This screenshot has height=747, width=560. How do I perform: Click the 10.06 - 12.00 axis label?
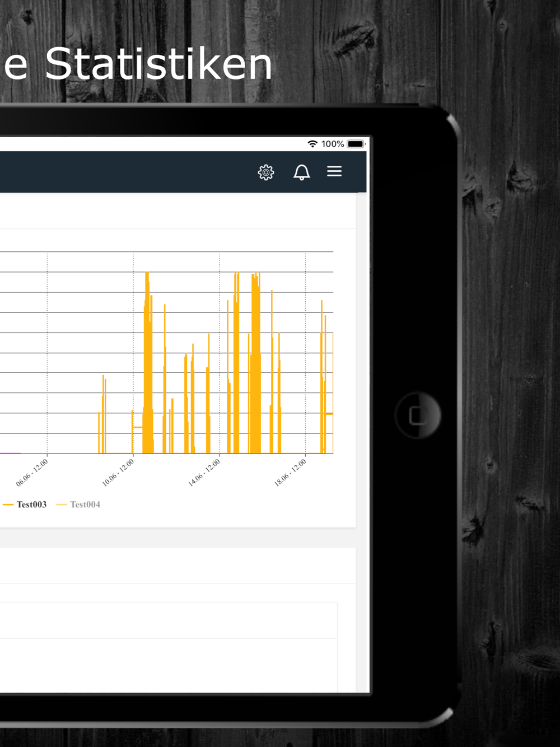click(x=118, y=473)
